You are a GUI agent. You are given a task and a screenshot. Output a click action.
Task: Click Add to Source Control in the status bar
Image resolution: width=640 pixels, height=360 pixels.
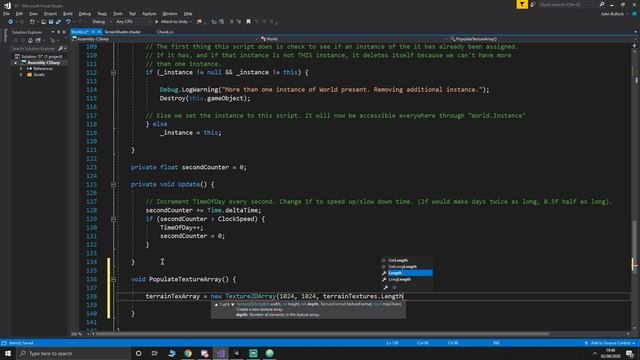611,343
